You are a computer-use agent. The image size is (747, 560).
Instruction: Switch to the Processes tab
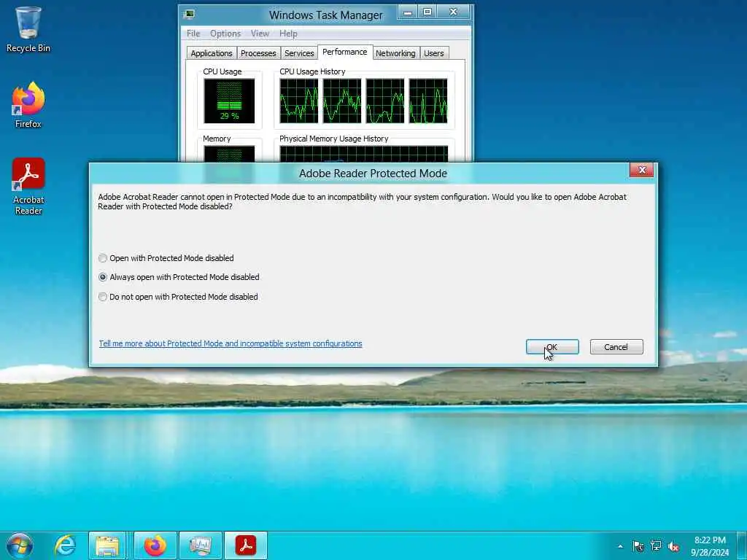(x=258, y=52)
